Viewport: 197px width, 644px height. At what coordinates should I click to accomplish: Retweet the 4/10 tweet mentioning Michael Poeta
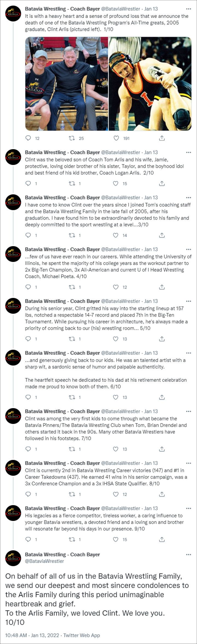(72, 287)
